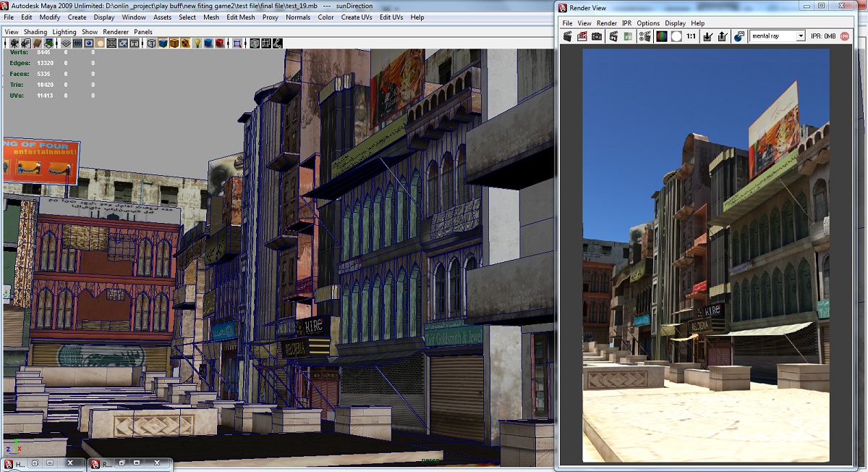The width and height of the screenshot is (868, 472).
Task: Click the rendered street image
Action: 705,253
